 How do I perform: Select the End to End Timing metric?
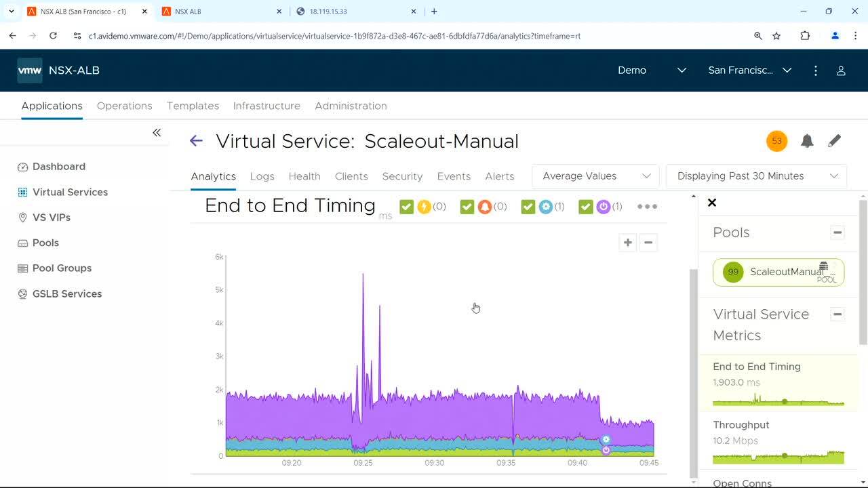(x=778, y=383)
